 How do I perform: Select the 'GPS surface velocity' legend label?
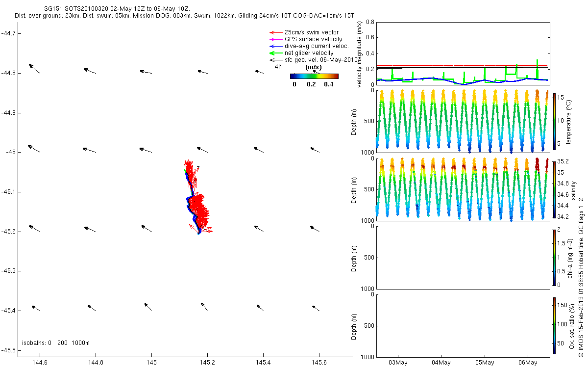314,39
